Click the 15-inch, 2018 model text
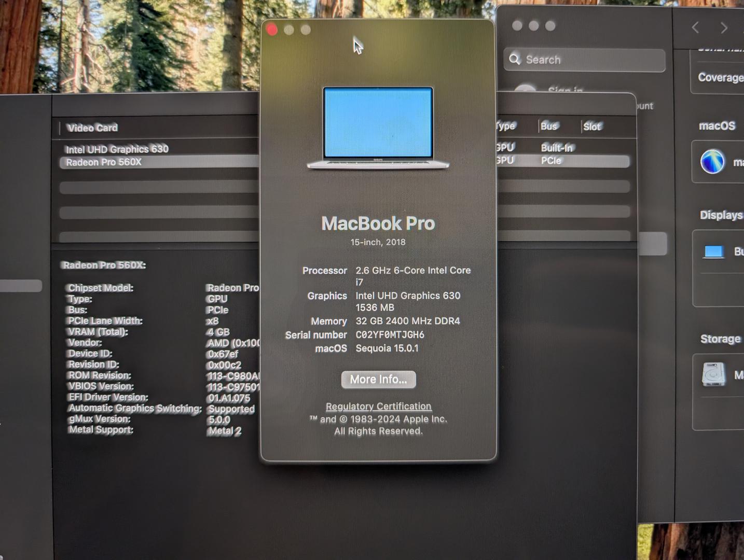Image resolution: width=744 pixels, height=560 pixels. tap(378, 242)
